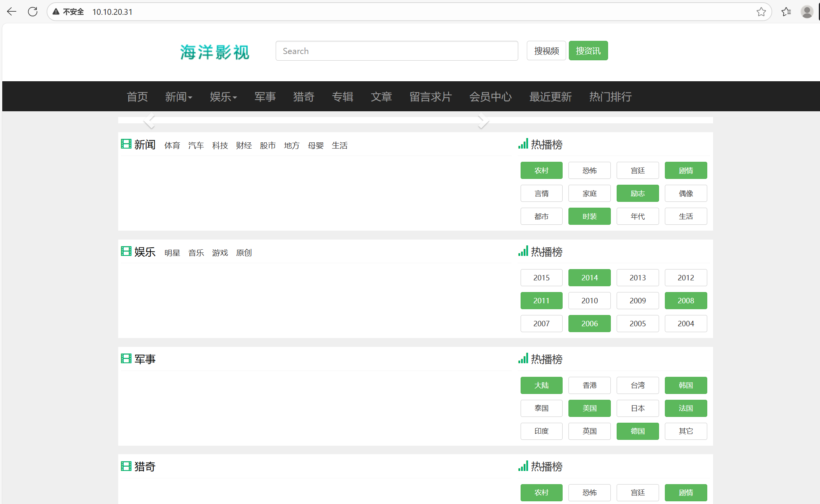Click the film icon beside 军事 heading

126,359
